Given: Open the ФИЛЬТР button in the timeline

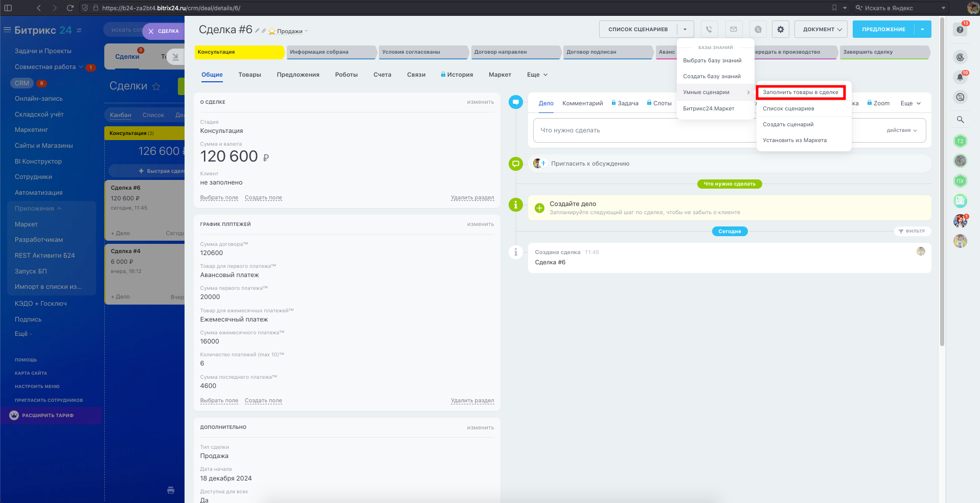Looking at the screenshot, I should click(912, 231).
